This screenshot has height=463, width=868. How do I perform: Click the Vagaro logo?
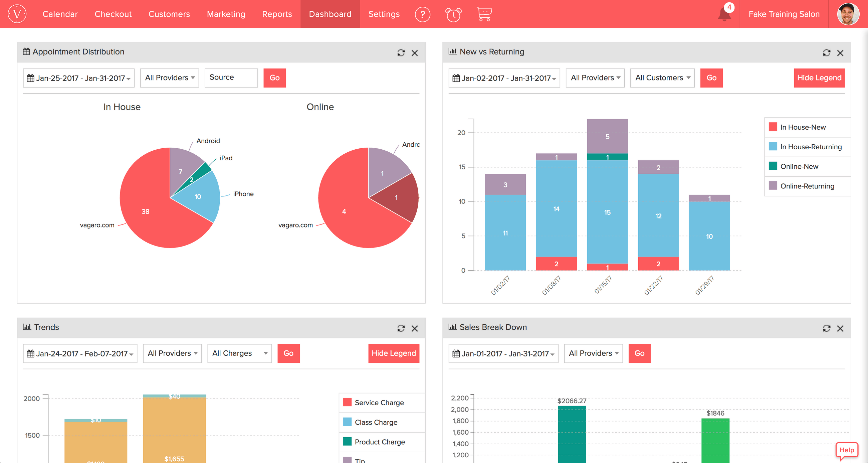(16, 14)
